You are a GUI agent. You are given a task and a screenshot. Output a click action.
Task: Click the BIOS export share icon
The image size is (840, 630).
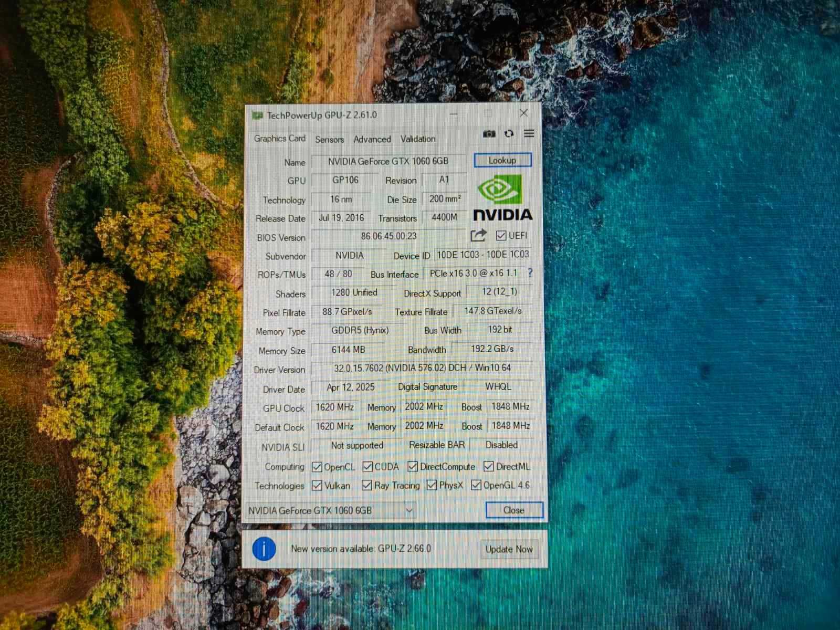point(478,236)
